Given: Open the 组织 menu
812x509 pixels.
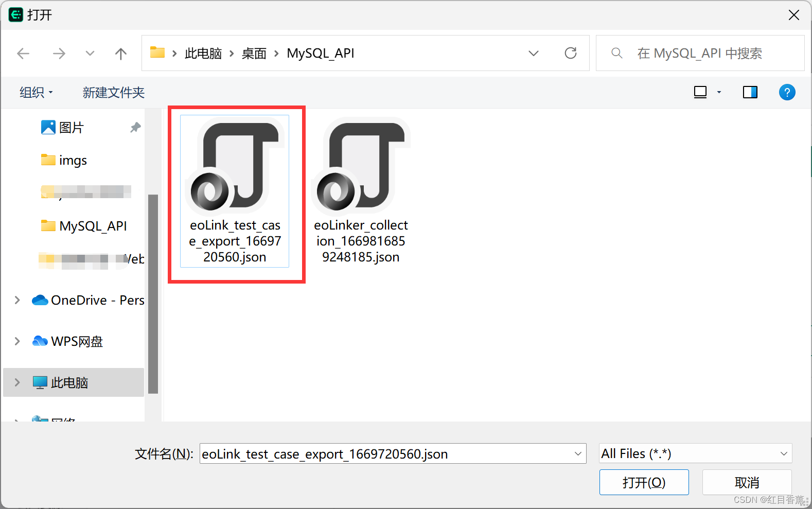Looking at the screenshot, I should [36, 93].
